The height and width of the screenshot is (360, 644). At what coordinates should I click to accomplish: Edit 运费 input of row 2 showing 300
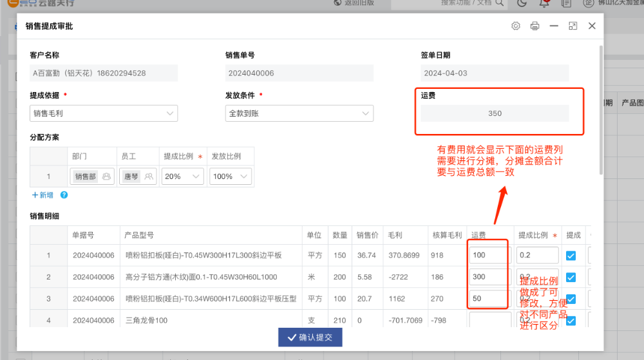(489, 277)
